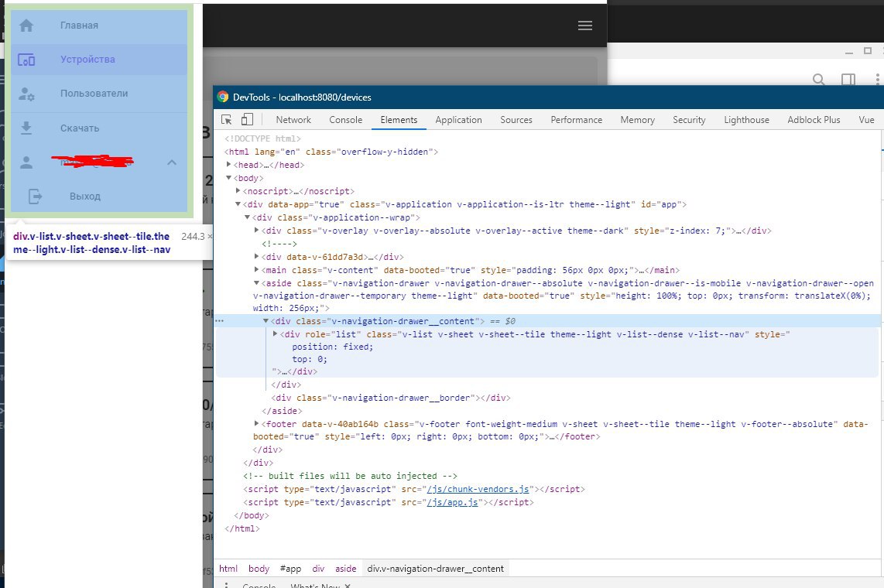Click the logout icon beside Выход
Screen dimensions: 884x588
[x=35, y=197]
